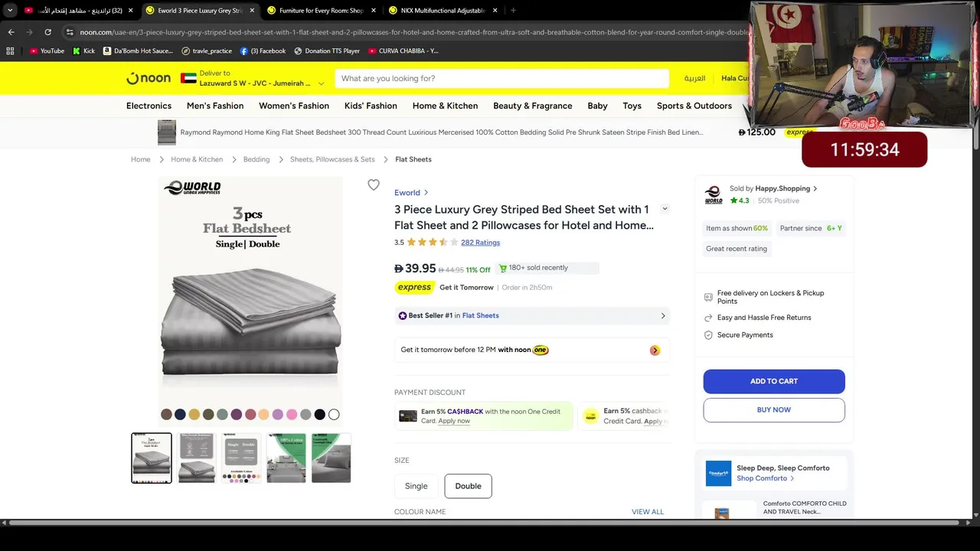Close the Eworld 3 Piece Luxury tab
Viewport: 980px width, 551px height.
[252, 11]
